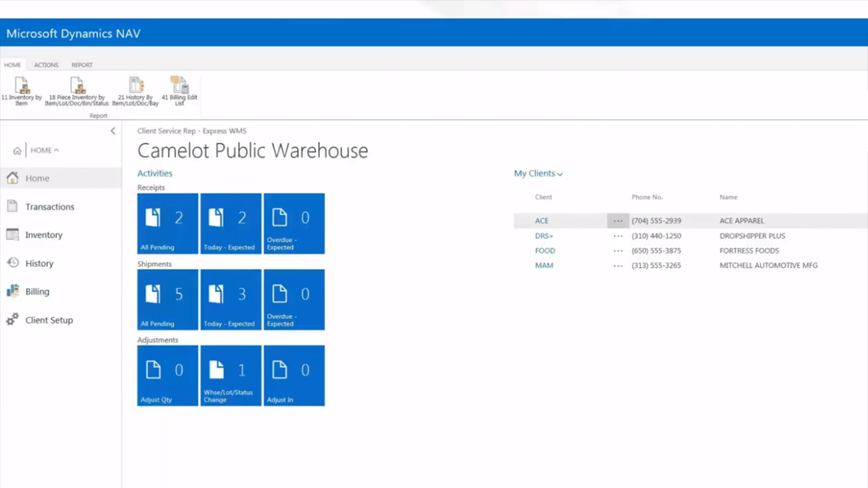Image resolution: width=868 pixels, height=488 pixels.
Task: Switch to the ACTIONS ribbon tab
Action: click(x=46, y=65)
